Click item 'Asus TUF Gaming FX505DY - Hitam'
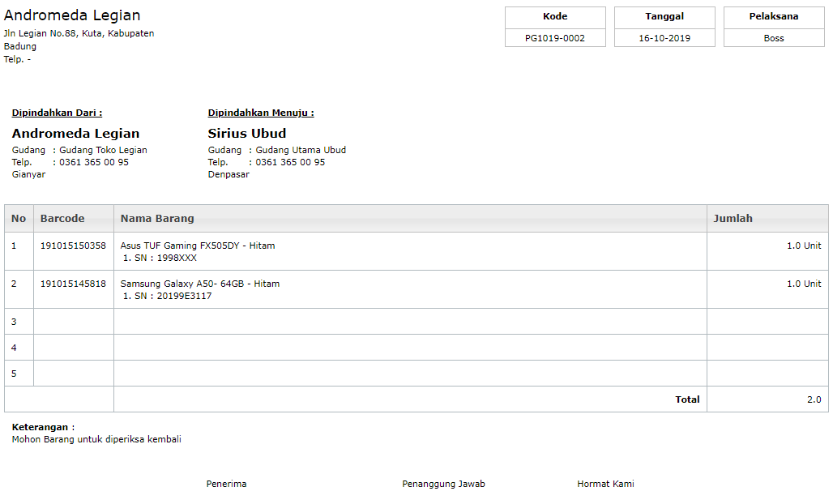The width and height of the screenshot is (833, 504). [198, 246]
